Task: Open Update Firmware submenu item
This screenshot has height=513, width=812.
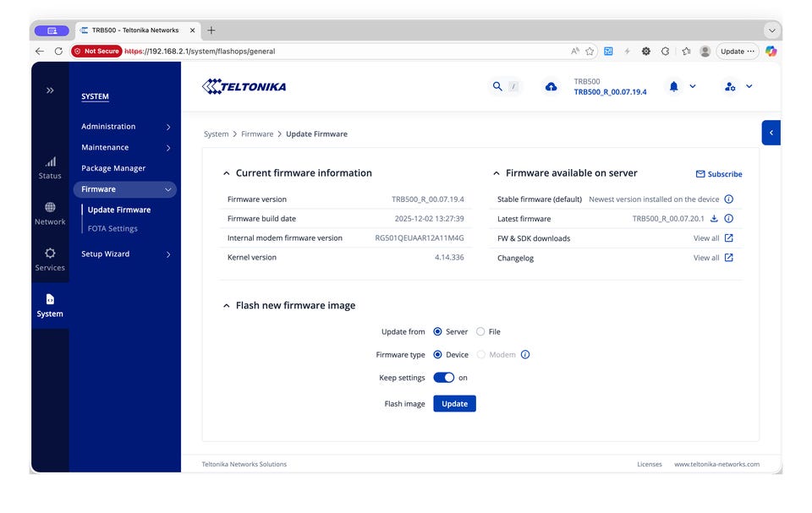Action: (x=119, y=210)
